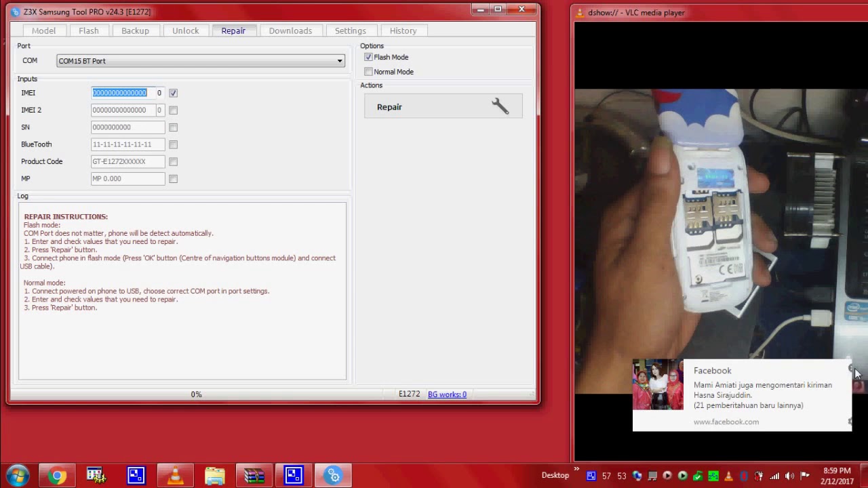Open the BG works: 0 link
Viewport: 868px width, 488px height.
point(447,394)
